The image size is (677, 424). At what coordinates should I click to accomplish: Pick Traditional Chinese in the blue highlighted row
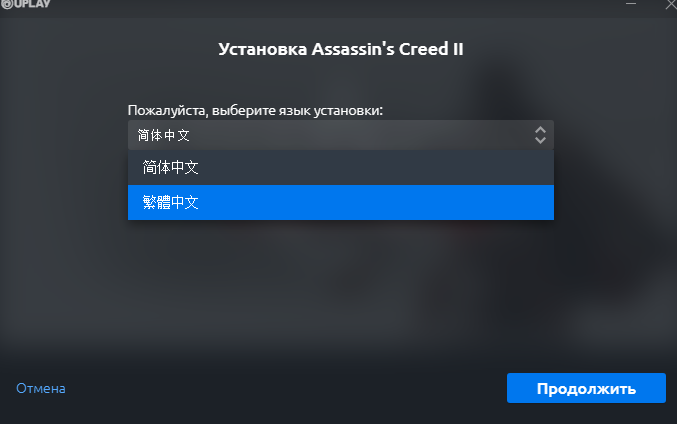[x=341, y=203]
